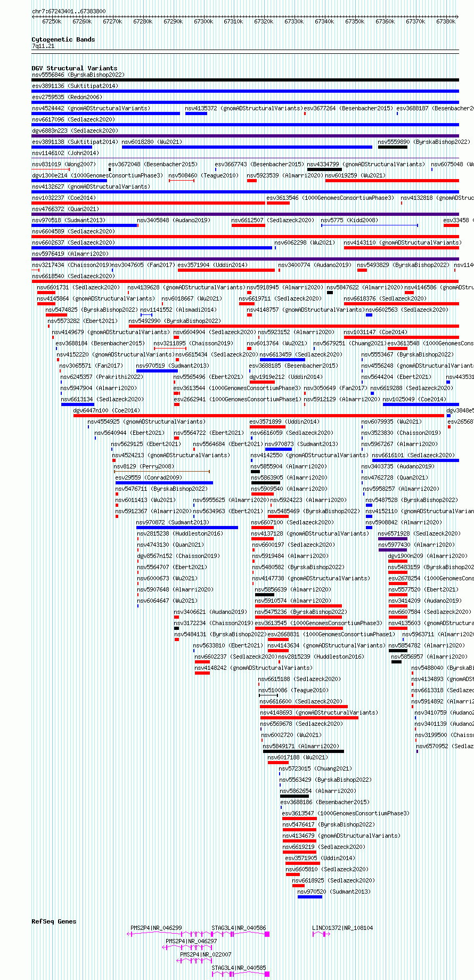This screenshot has height=980, width=474.
Task: Open nsv5723015 (Chuang2021) variant
Action: tap(316, 768)
